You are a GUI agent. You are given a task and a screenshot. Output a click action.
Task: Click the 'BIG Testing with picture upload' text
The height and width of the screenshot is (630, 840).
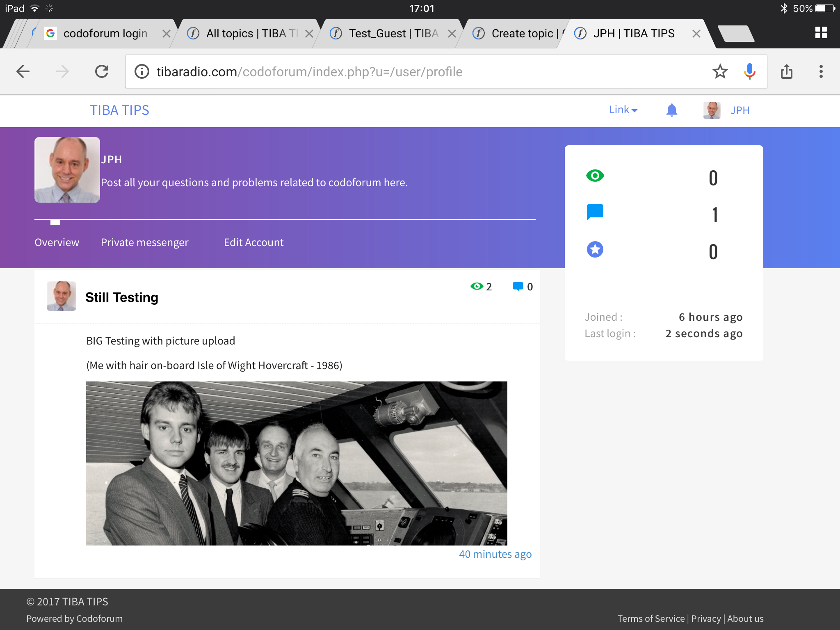(x=161, y=341)
